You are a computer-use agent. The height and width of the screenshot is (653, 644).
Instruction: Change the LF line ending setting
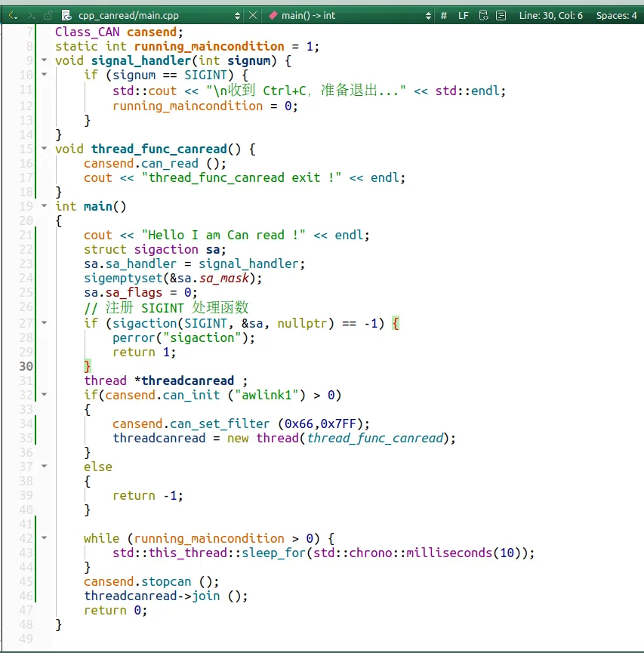[x=464, y=16]
